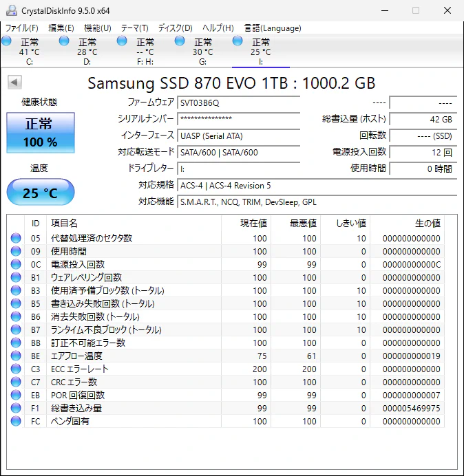Click status orb for attribute B5 row
The height and width of the screenshot is (476, 464).
16,303
